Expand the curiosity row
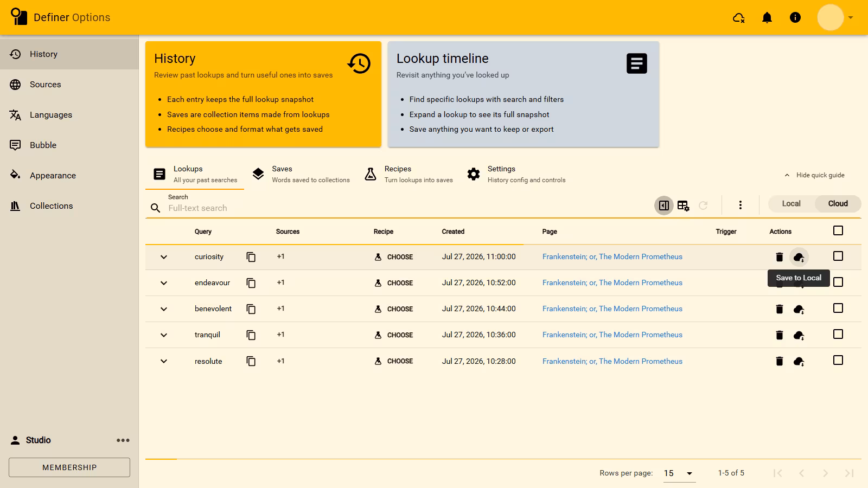 point(164,257)
